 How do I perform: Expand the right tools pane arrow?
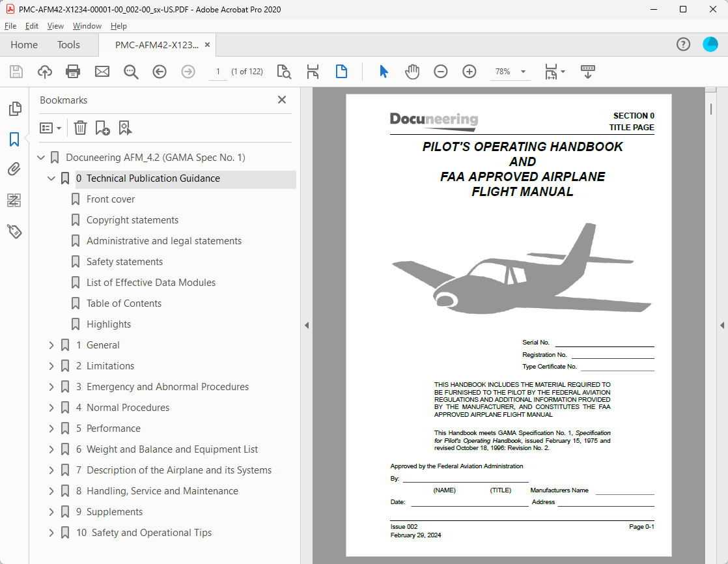[x=722, y=326]
